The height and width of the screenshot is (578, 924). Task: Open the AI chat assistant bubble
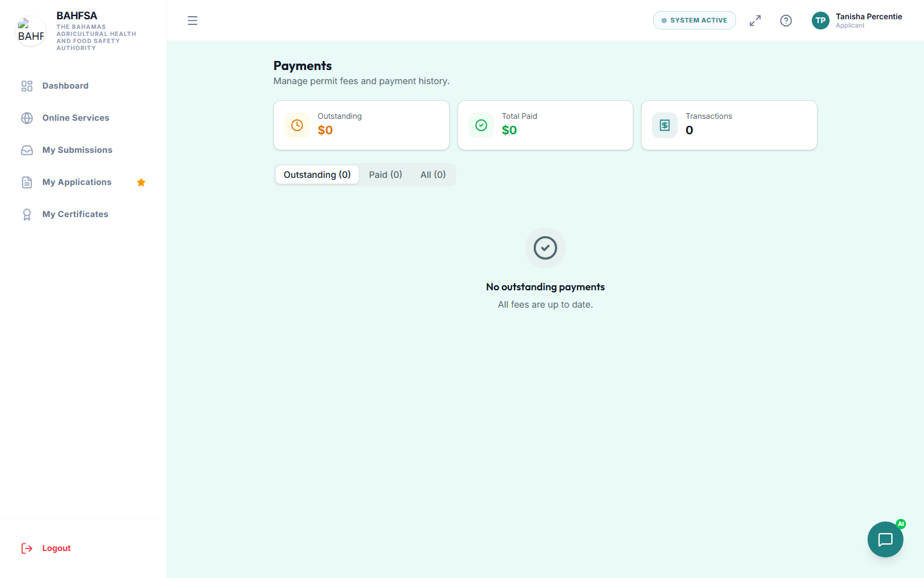(886, 539)
